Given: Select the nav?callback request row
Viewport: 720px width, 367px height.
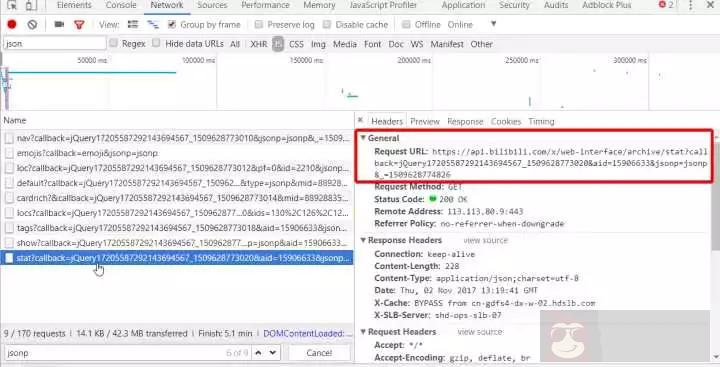Looking at the screenshot, I should pos(177,138).
